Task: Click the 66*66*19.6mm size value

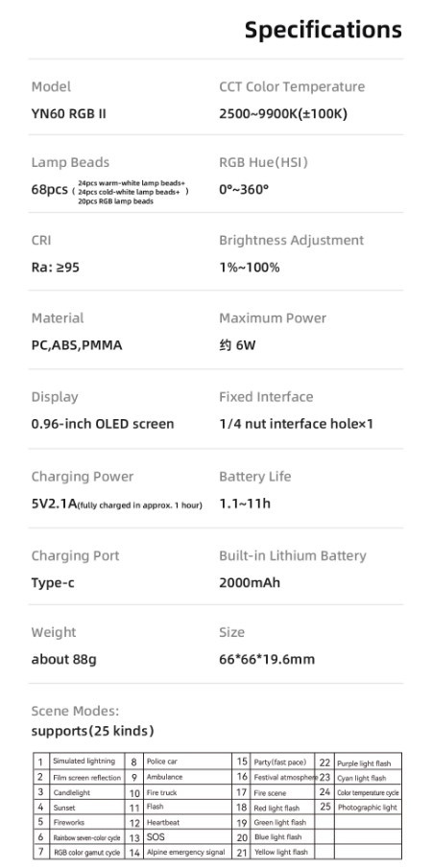Action: (267, 659)
